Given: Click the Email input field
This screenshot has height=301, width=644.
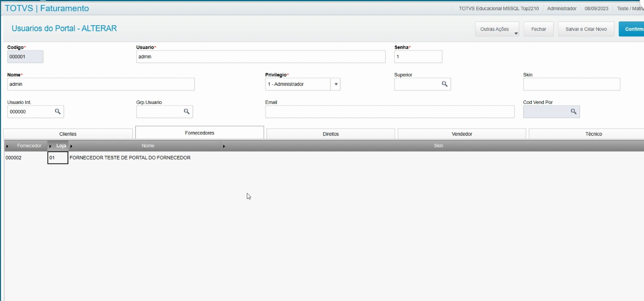Looking at the screenshot, I should coord(390,112).
